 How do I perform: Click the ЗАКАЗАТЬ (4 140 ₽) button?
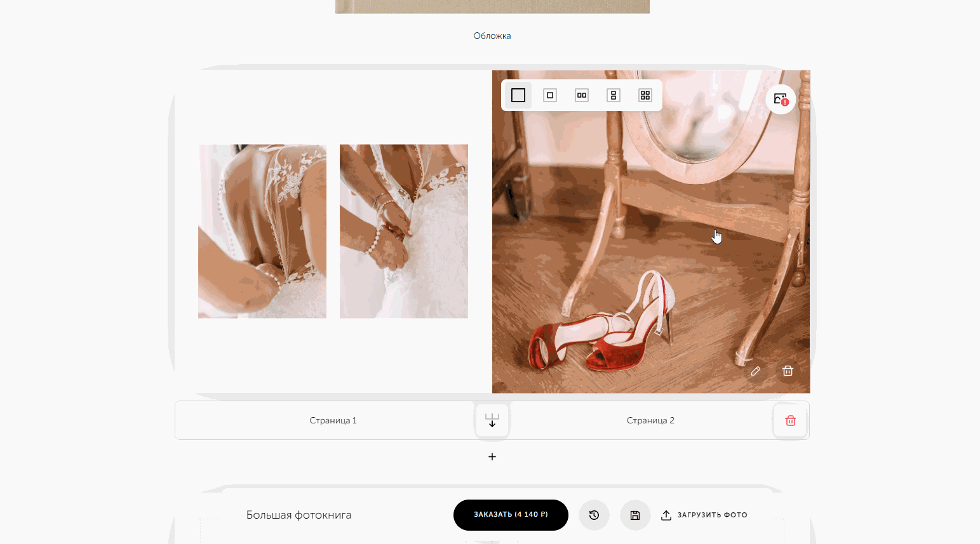pos(511,515)
